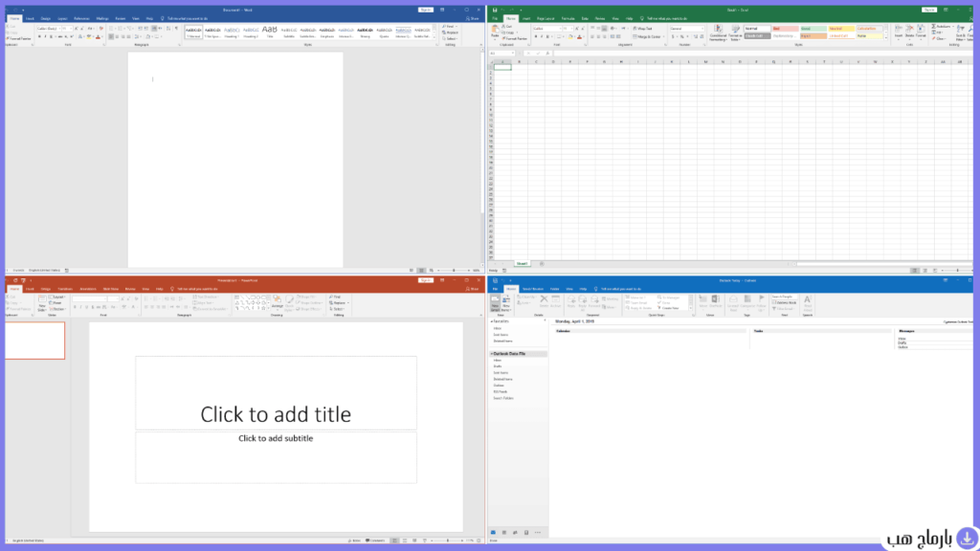Click the Share button in Word
980x551 pixels.
tap(473, 19)
